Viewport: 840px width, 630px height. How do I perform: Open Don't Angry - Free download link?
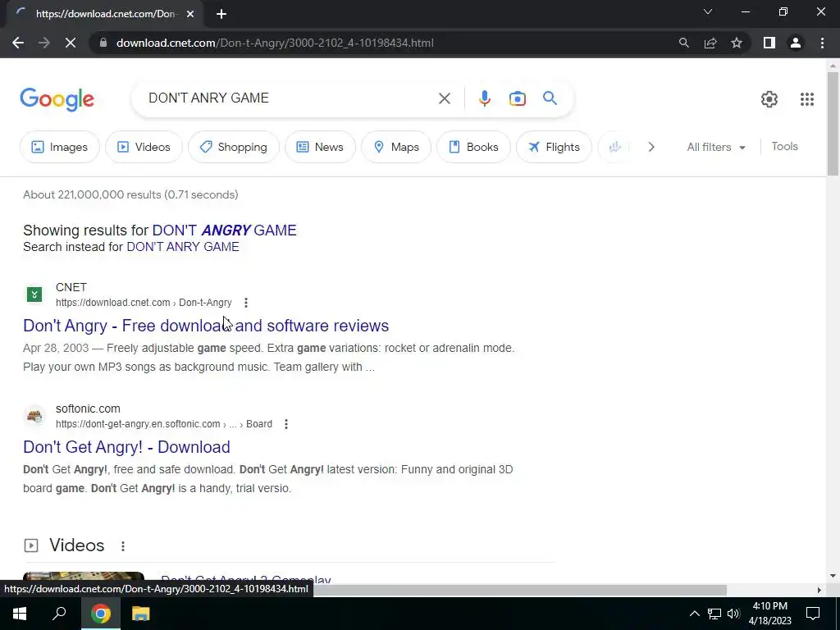click(206, 326)
